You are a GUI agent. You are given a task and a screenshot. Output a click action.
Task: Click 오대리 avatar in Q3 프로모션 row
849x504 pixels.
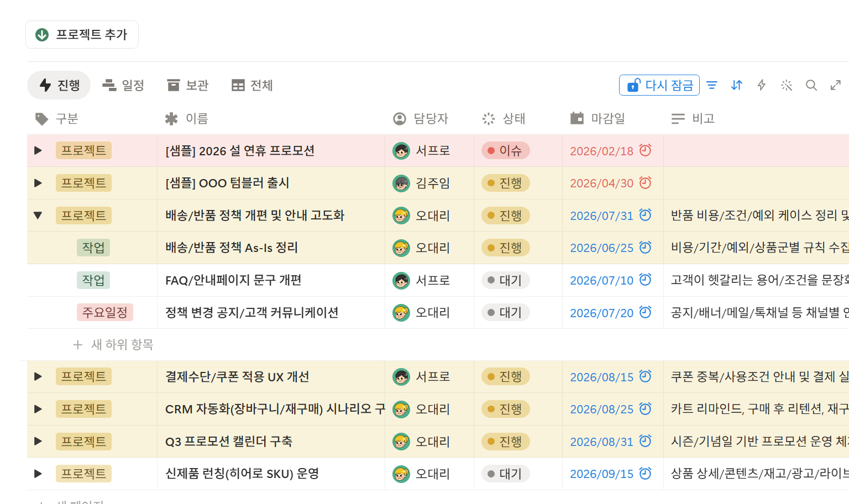401,441
